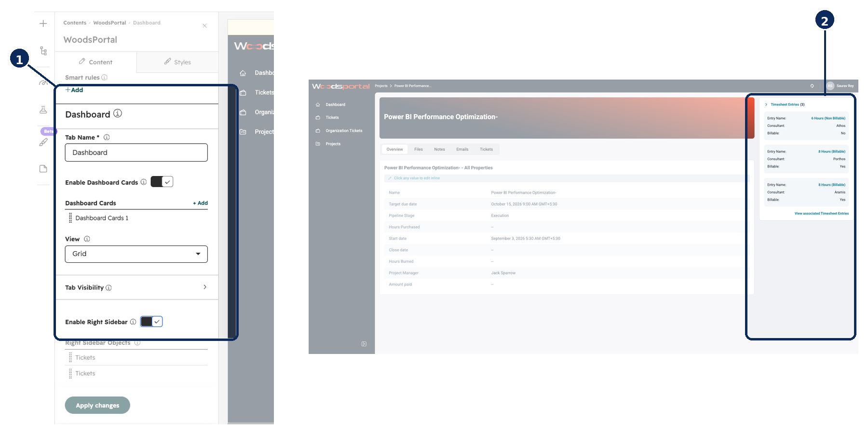Screen dimensions: 868x434
Task: Toggle Enable Right Sidebar switch
Action: (151, 322)
